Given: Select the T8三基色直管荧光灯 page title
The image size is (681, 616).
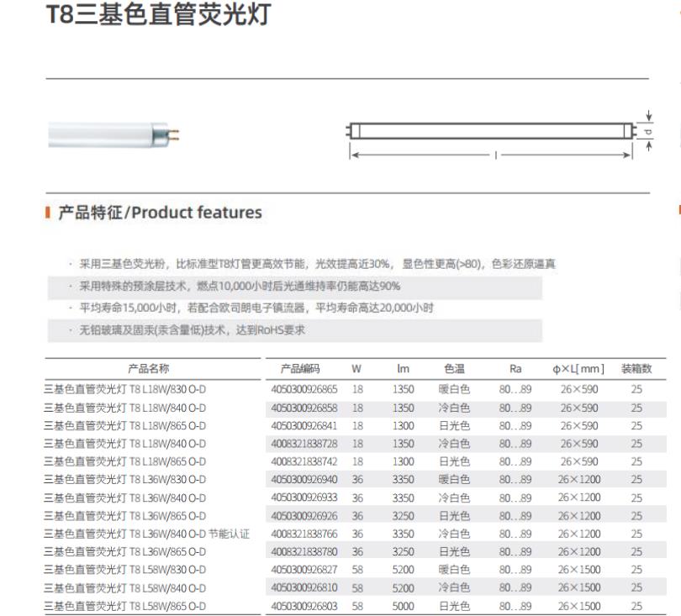Looking at the screenshot, I should (x=158, y=16).
